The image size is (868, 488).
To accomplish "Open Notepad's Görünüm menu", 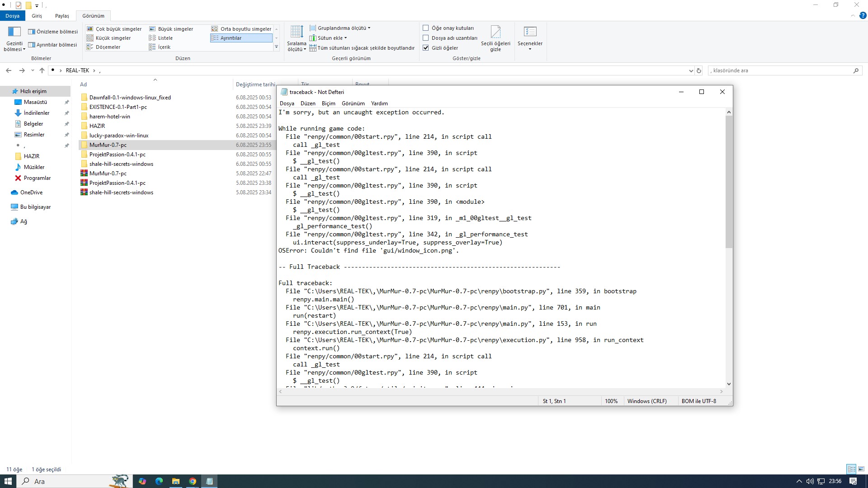I will pyautogui.click(x=353, y=103).
